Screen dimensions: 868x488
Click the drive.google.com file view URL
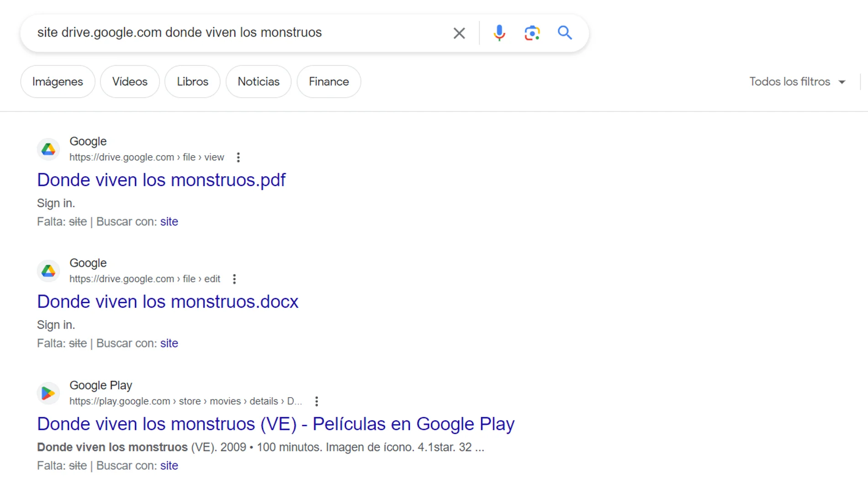pos(147,157)
